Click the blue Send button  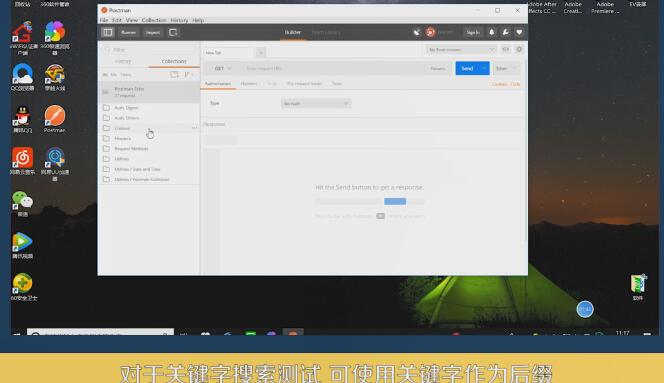click(467, 68)
